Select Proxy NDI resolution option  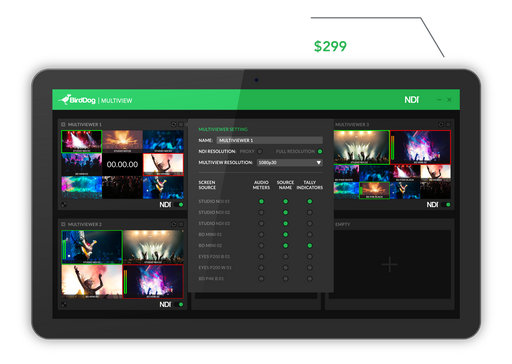pyautogui.click(x=260, y=152)
